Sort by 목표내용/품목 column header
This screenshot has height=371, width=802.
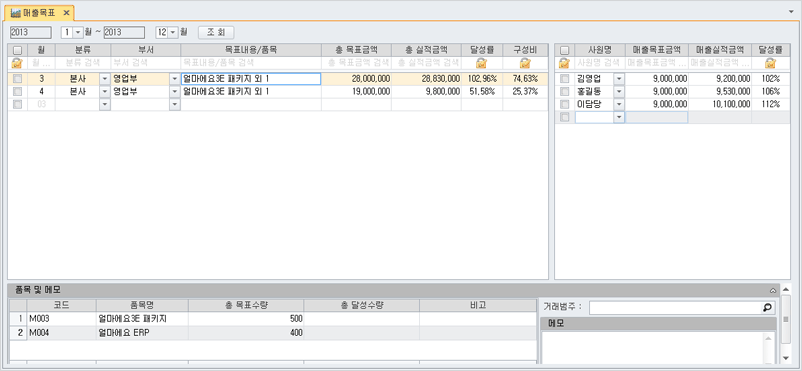251,50
